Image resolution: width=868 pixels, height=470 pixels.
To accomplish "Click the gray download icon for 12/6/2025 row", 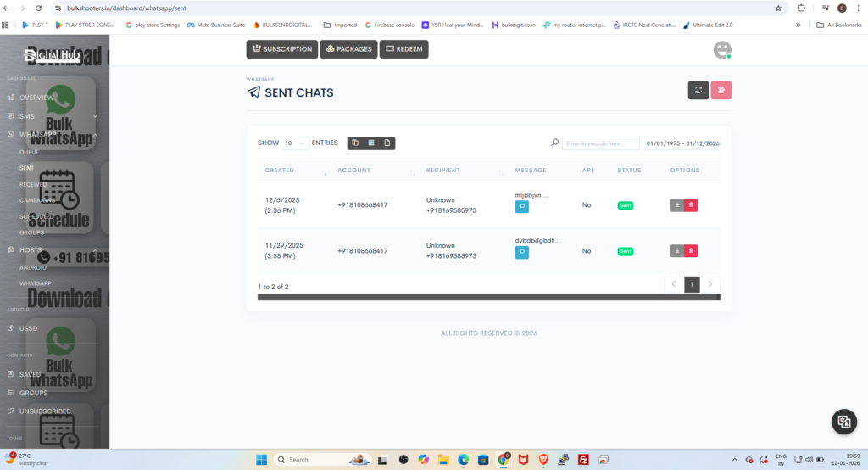I will (677, 205).
